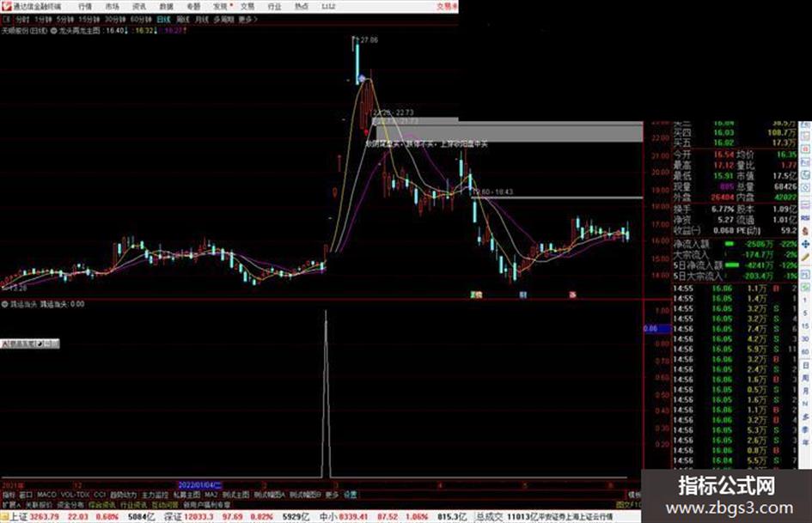Viewport: 812px width, 523px height.
Task: Open the 数据 menu
Action: click(x=166, y=6)
